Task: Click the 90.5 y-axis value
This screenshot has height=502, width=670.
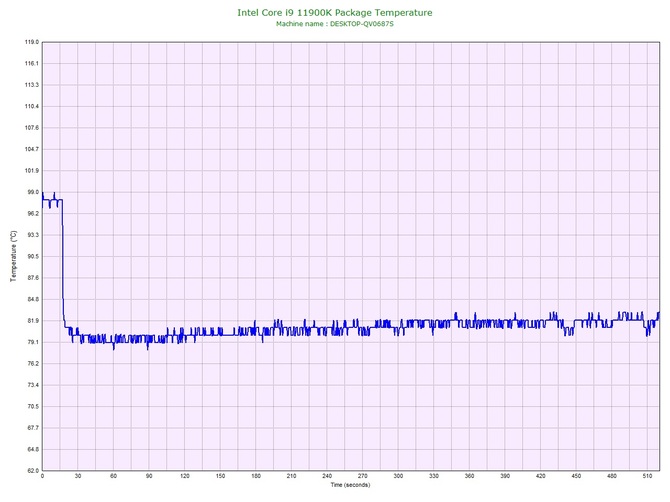Action: click(x=33, y=256)
